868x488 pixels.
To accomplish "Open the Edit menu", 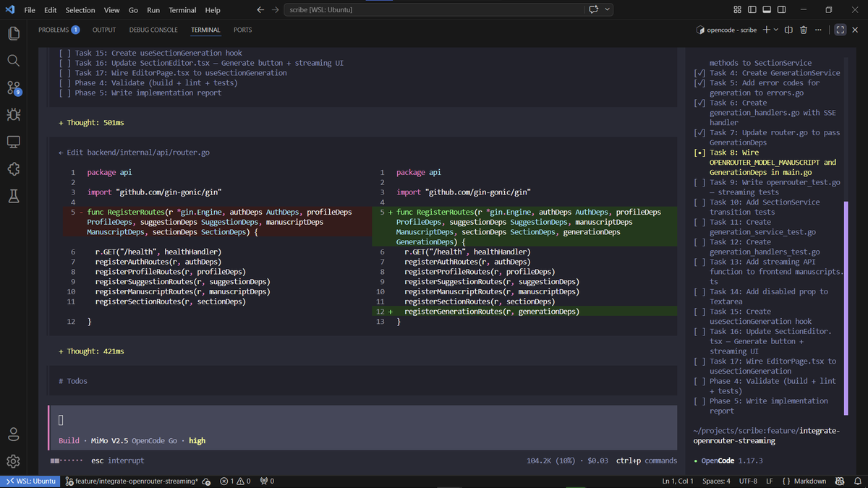I will click(51, 10).
